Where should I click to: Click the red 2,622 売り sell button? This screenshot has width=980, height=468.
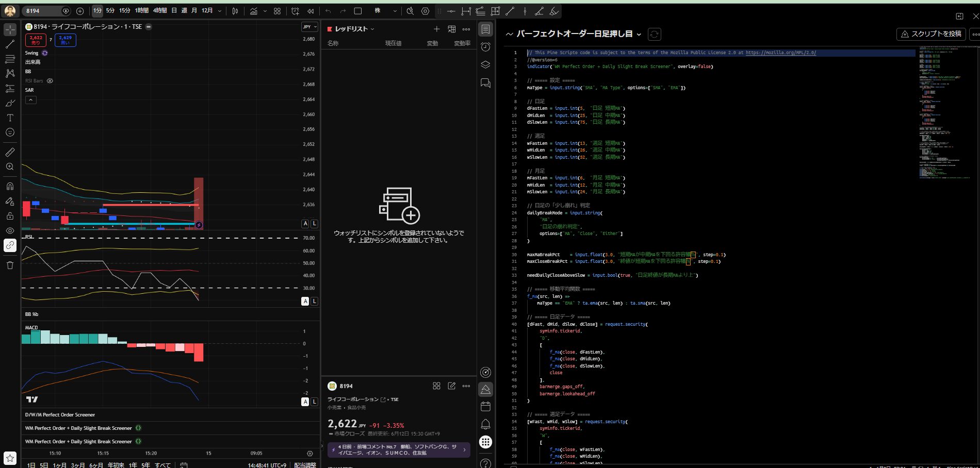36,40
